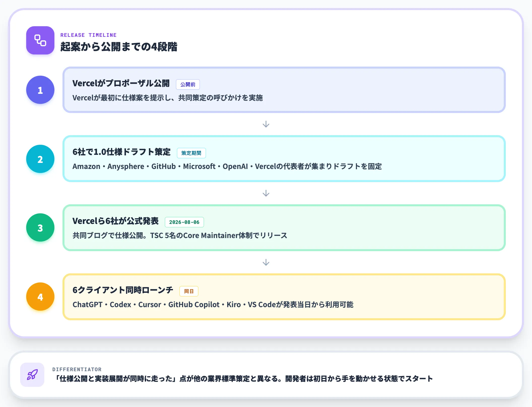This screenshot has height=407, width=532.
Task: Click the 共同ブログで仕様公開 description text
Action: 180,236
